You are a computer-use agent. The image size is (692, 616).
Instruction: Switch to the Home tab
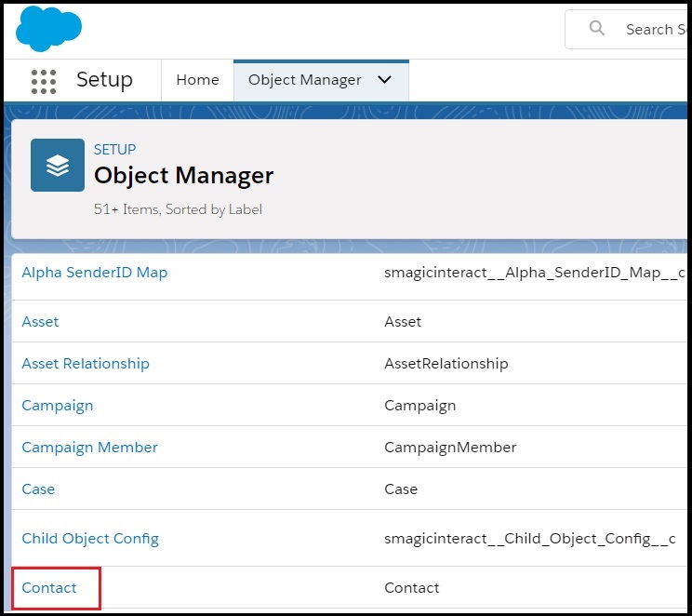(197, 80)
